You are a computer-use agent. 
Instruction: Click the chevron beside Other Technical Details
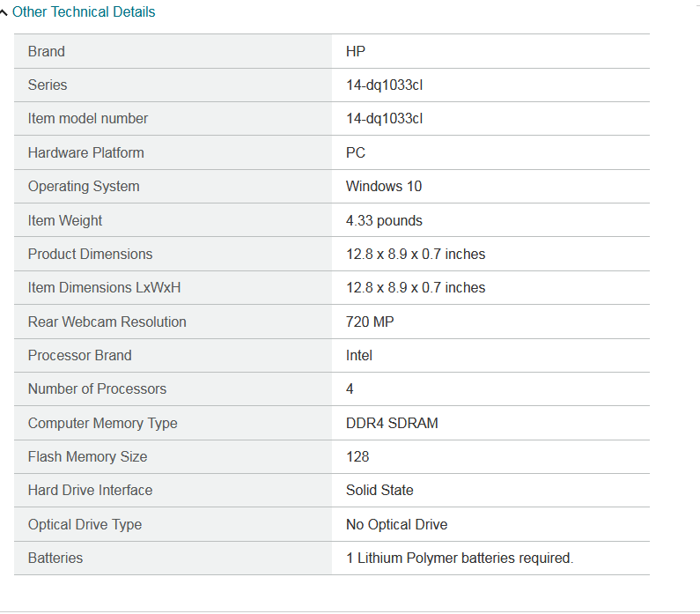pos(4,13)
